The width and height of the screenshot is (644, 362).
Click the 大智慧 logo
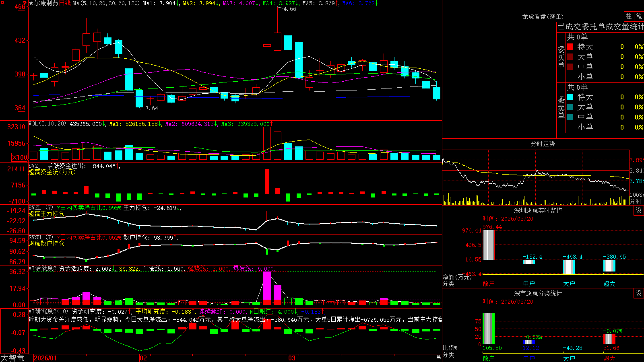pyautogui.click(x=12, y=358)
